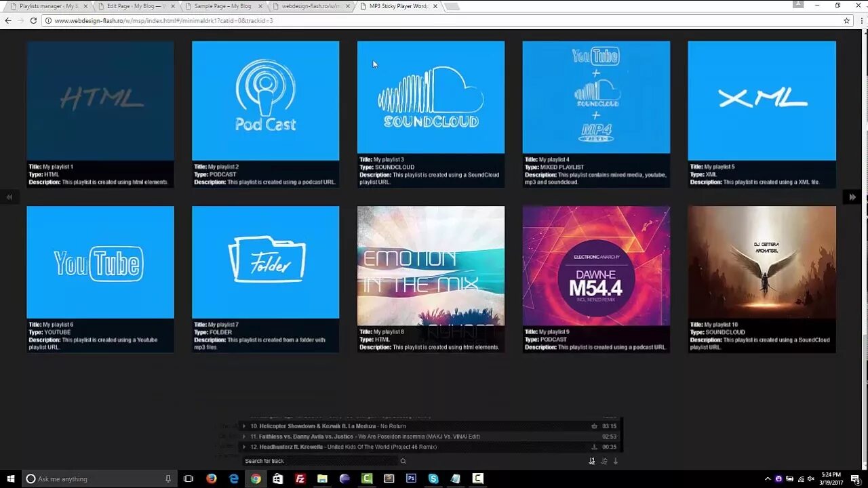The image size is (868, 488).
Task: Open Photoshop from the taskbar
Action: click(411, 479)
